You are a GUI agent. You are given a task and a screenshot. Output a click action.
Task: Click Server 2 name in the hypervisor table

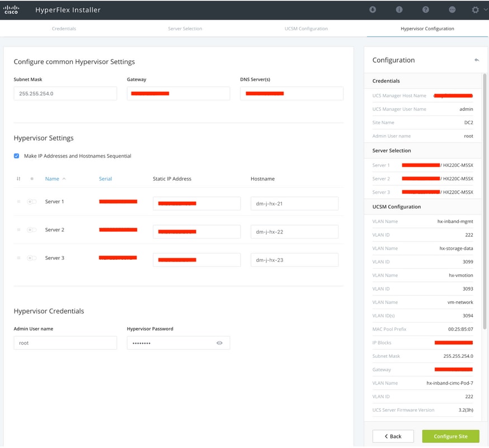(x=55, y=230)
